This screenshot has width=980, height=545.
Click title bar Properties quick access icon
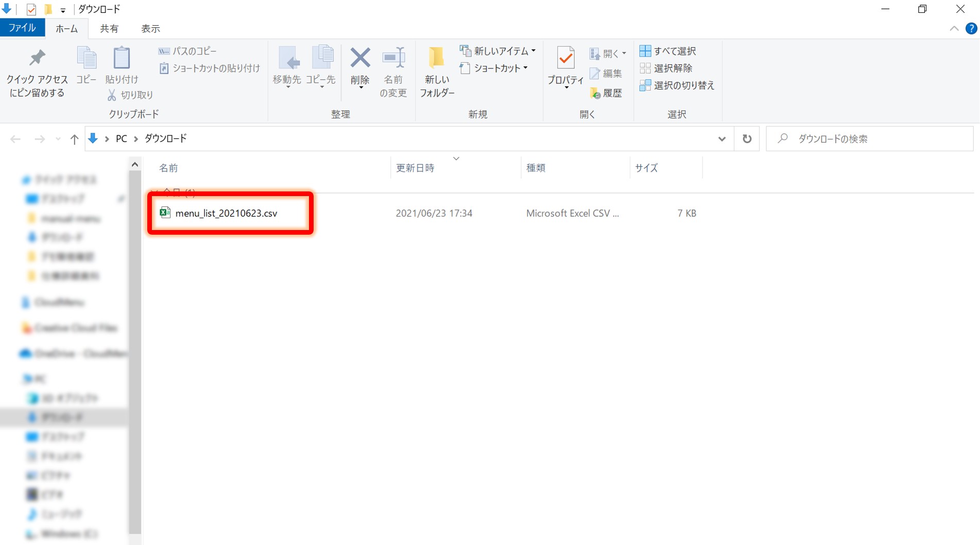click(x=31, y=9)
